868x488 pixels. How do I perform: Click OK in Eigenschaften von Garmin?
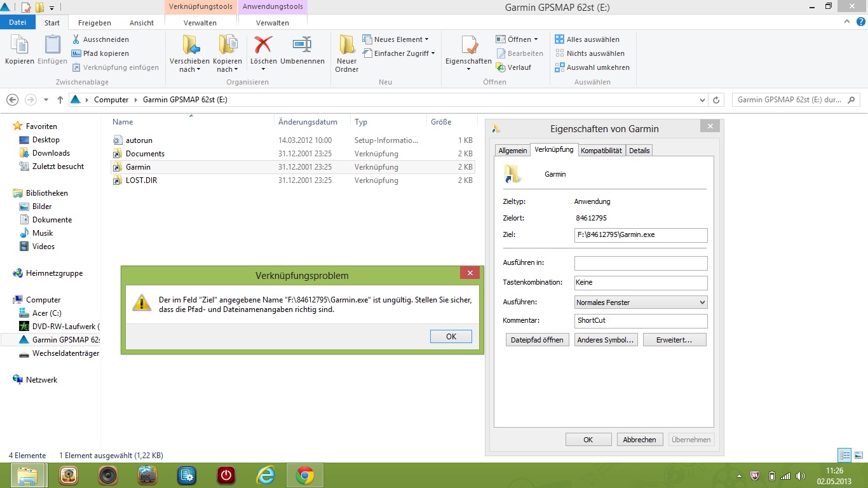pos(588,440)
